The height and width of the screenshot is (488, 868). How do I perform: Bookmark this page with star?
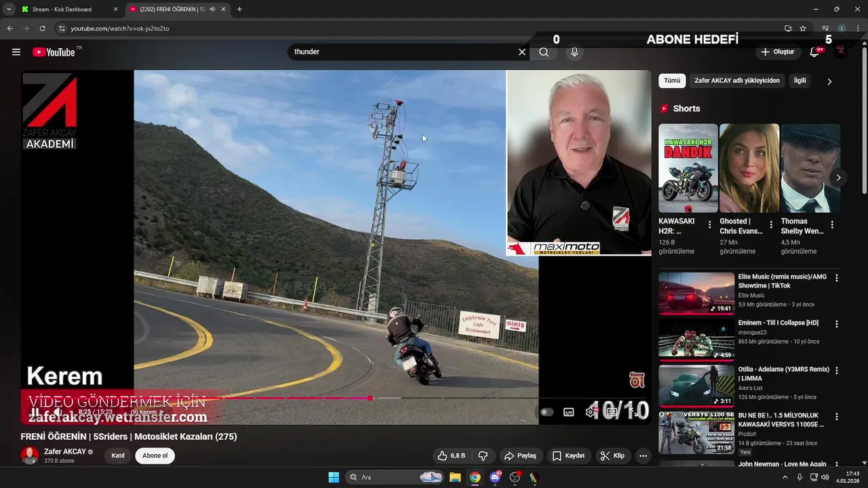(x=803, y=28)
